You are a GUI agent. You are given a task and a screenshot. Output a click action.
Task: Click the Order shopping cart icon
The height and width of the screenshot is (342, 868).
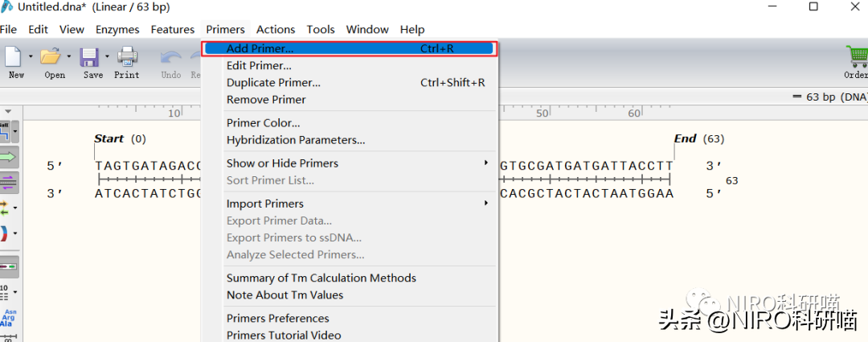[856, 58]
